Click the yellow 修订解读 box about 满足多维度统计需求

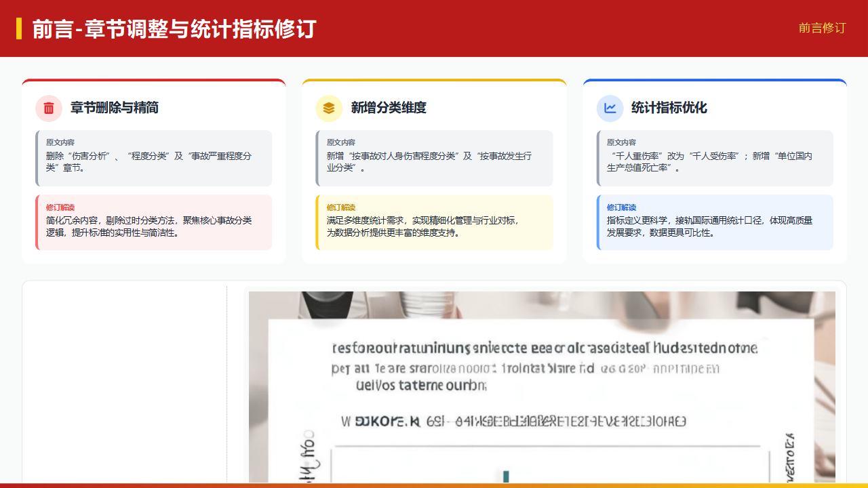(434, 222)
